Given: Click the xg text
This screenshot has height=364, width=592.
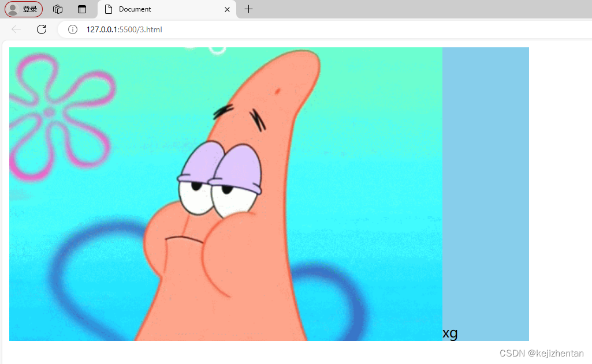Looking at the screenshot, I should click(x=450, y=333).
